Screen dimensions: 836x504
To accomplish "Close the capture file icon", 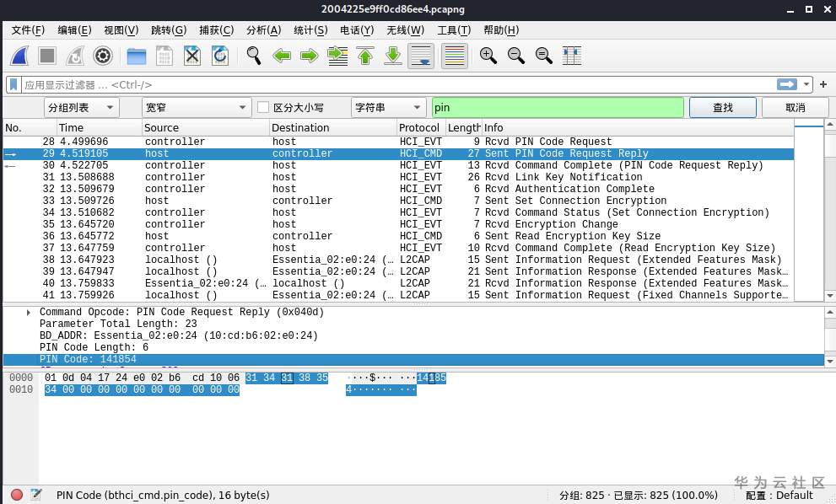I will coord(192,56).
